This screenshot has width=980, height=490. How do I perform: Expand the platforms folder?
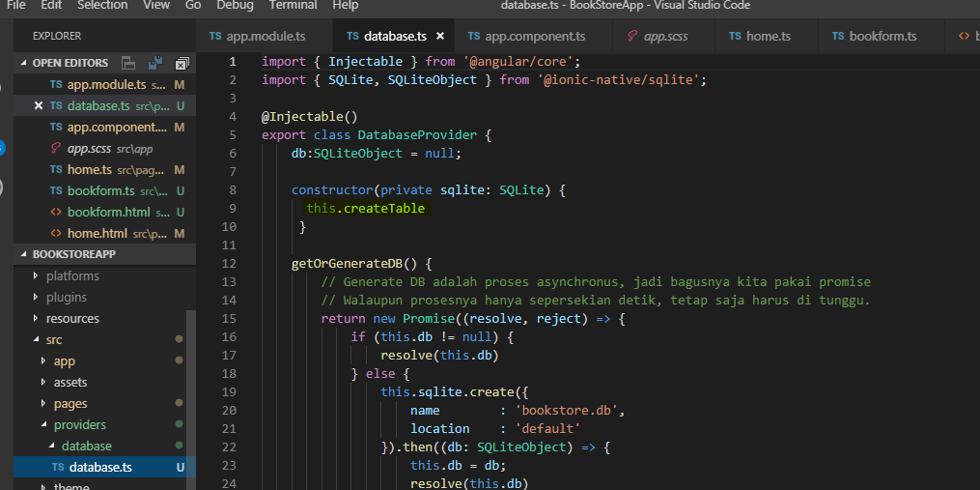(x=72, y=275)
